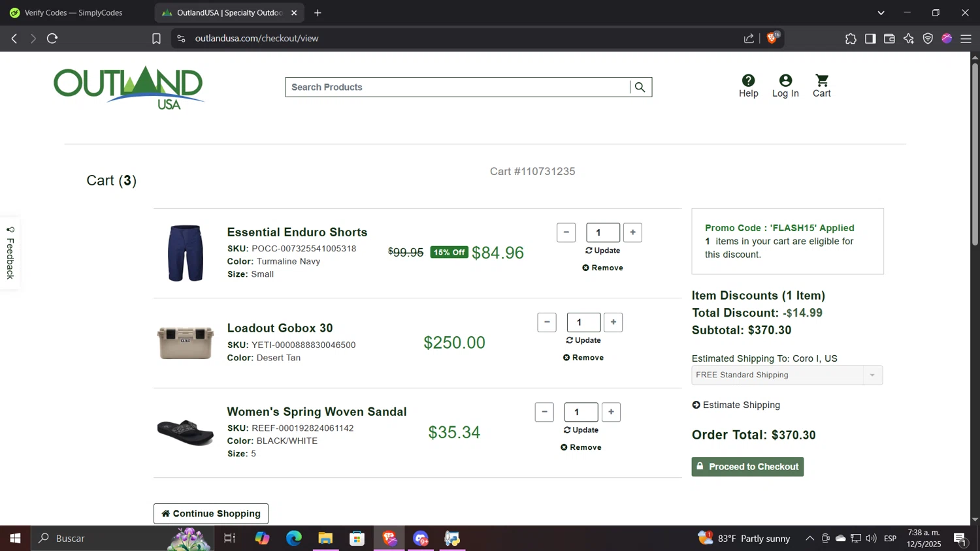Increase quantity of Loadout Gobox 30
980x551 pixels.
pos(613,322)
